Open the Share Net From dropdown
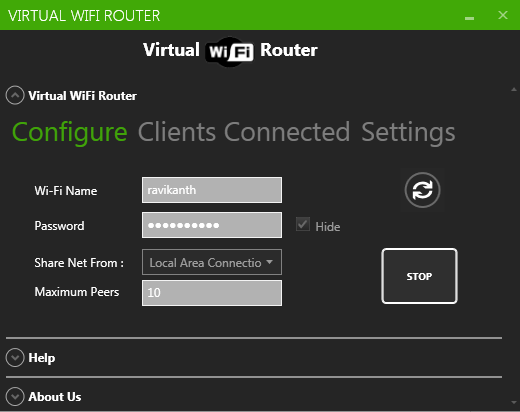The image size is (520, 412). (212, 262)
